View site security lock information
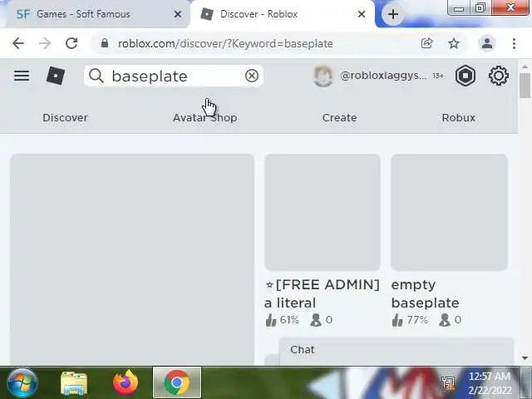The height and width of the screenshot is (399, 532). point(105,43)
